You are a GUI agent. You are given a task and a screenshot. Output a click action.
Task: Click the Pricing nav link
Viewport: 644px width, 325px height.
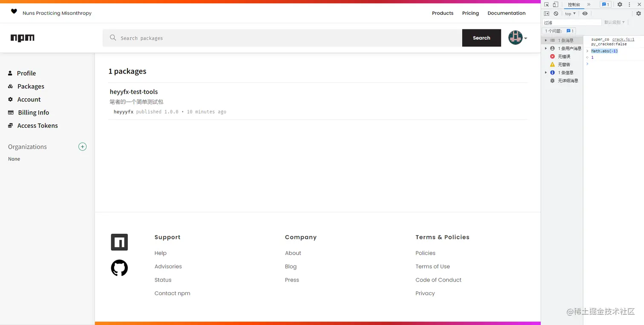tap(470, 13)
